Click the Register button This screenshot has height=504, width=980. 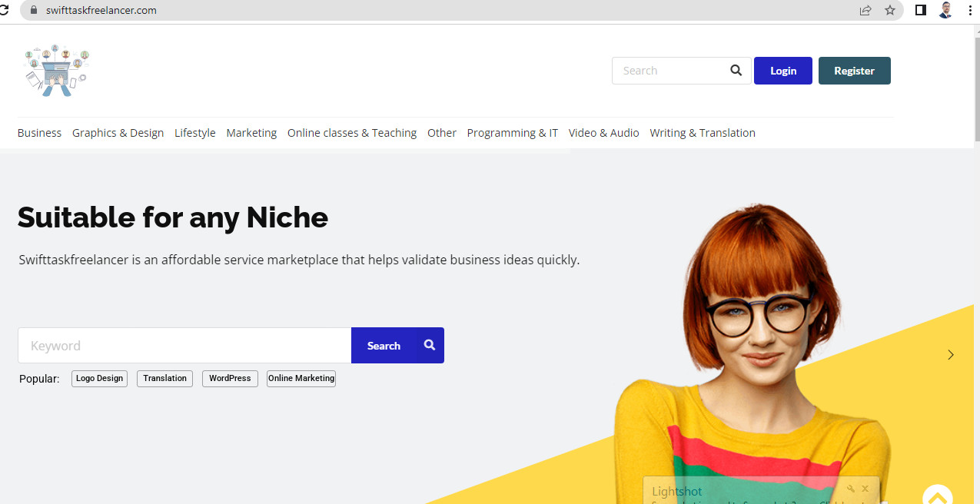[855, 71]
